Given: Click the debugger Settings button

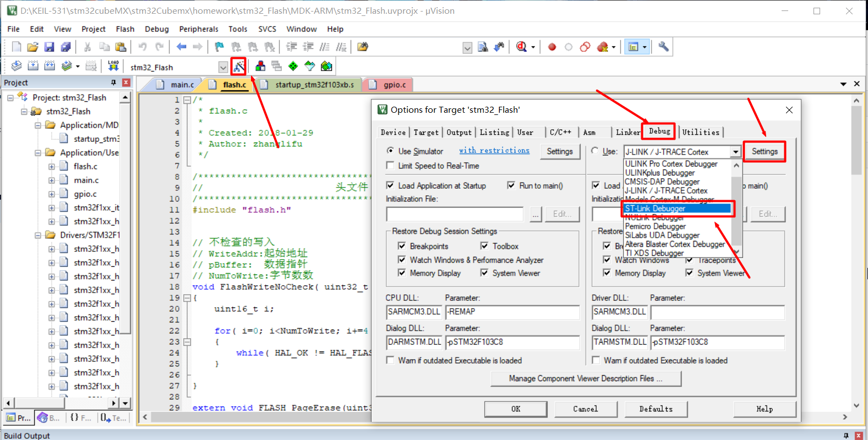Looking at the screenshot, I should pos(765,151).
